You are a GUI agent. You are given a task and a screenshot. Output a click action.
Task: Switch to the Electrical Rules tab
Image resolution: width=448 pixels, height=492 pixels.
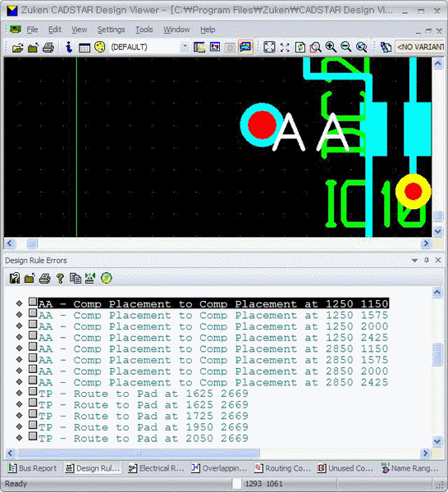tap(157, 468)
